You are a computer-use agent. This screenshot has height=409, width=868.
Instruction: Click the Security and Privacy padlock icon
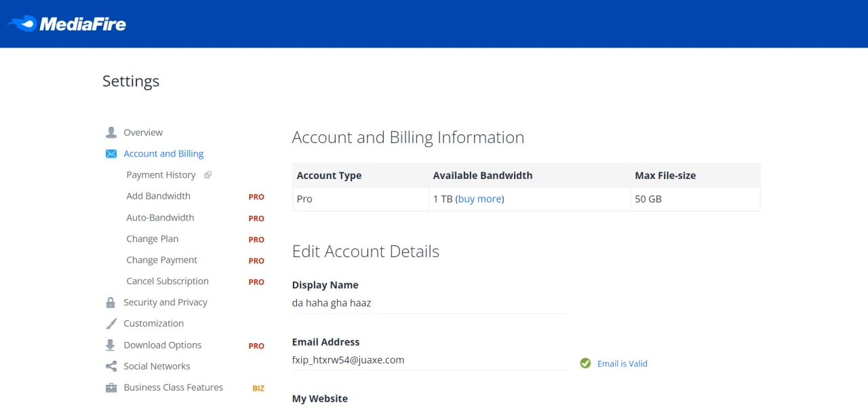coord(111,303)
